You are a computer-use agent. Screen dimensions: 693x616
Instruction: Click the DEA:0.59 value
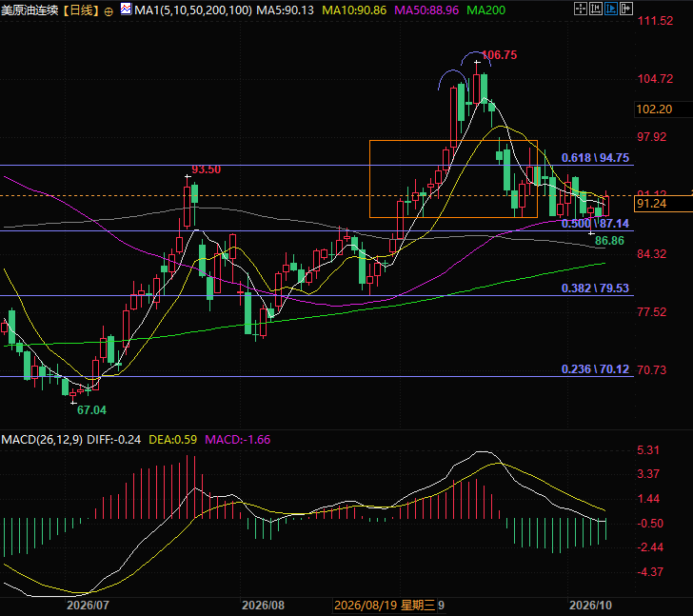(x=173, y=440)
